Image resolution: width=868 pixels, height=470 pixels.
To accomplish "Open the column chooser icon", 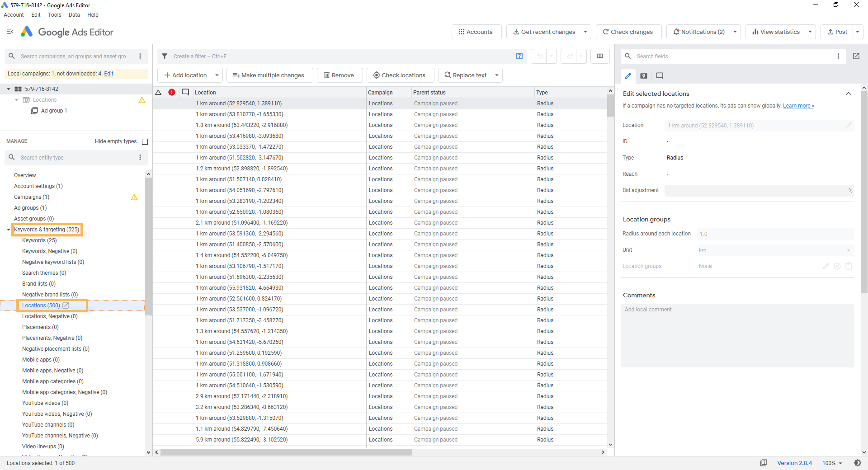I will pyautogui.click(x=600, y=56).
